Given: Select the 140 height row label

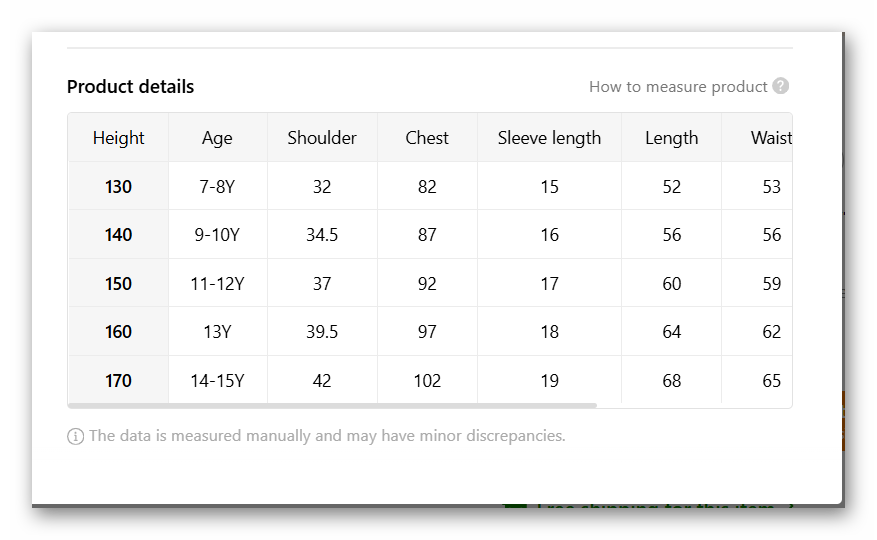Looking at the screenshot, I should [118, 235].
